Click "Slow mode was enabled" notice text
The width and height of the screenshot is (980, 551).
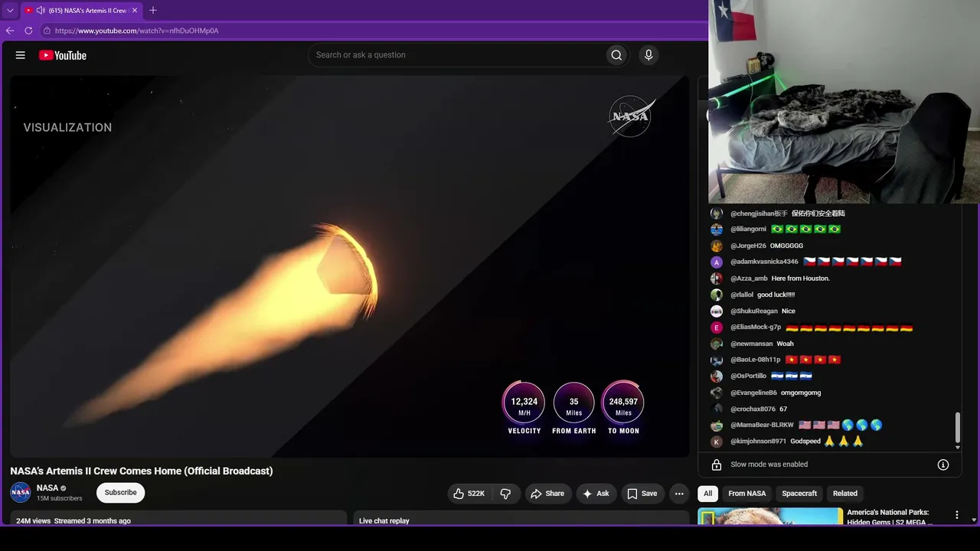[x=769, y=465]
